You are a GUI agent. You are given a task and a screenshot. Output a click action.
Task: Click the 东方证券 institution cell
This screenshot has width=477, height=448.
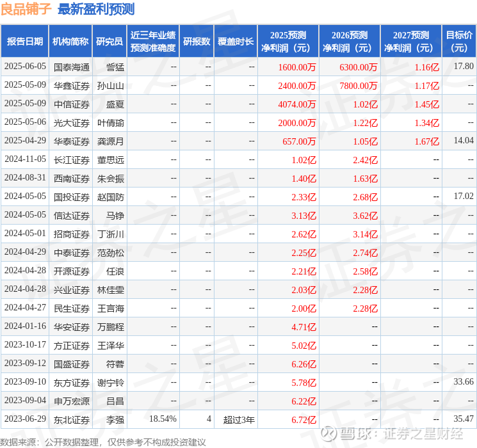pyautogui.click(x=72, y=383)
